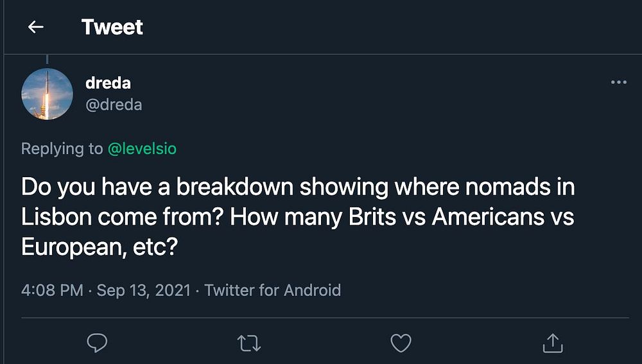The image size is (642, 364).
Task: Go back using the left arrow
Action: [35, 27]
